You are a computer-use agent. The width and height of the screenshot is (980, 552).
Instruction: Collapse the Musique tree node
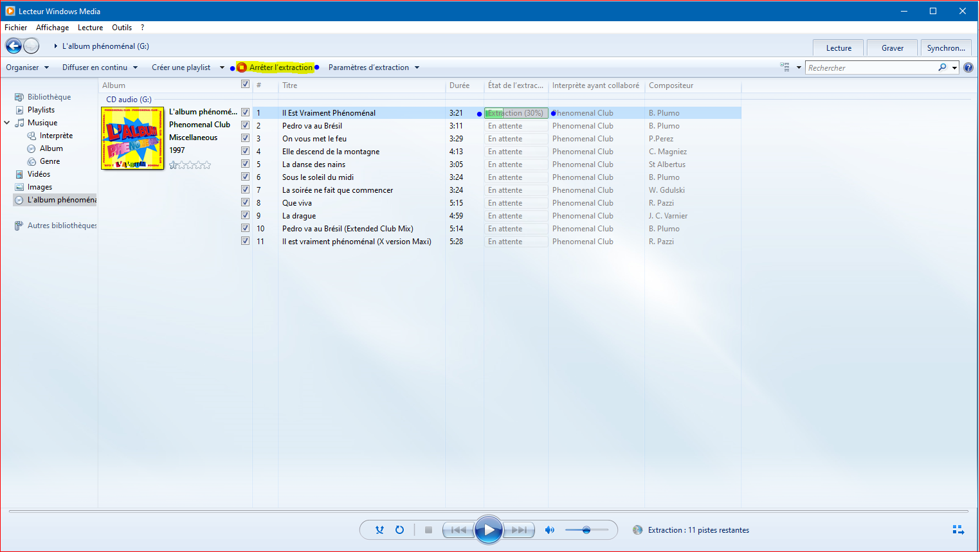pyautogui.click(x=7, y=123)
